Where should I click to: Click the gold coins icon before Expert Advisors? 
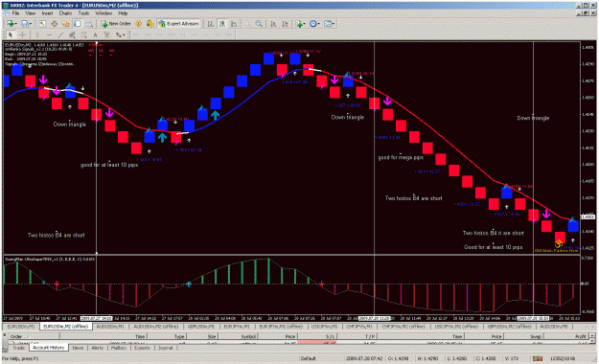[150, 24]
